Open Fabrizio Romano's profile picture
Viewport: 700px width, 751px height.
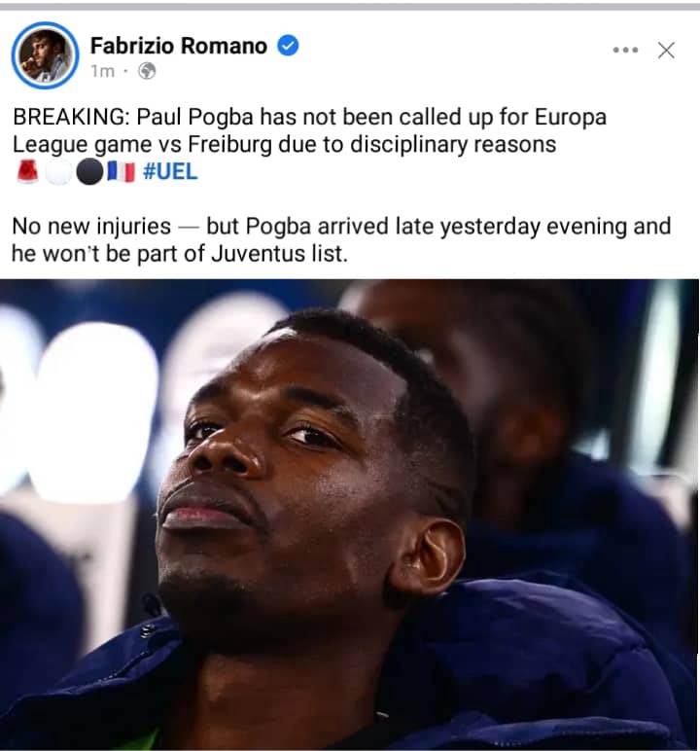pyautogui.click(x=46, y=55)
